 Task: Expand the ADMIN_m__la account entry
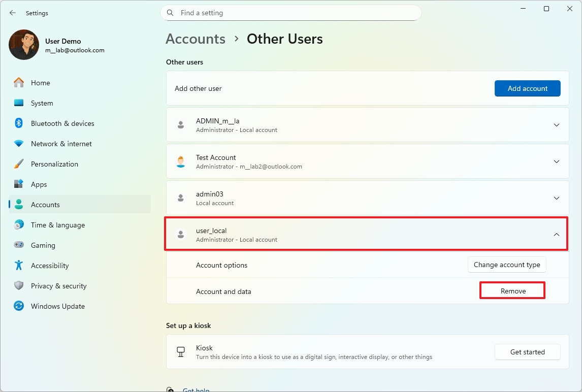[556, 125]
